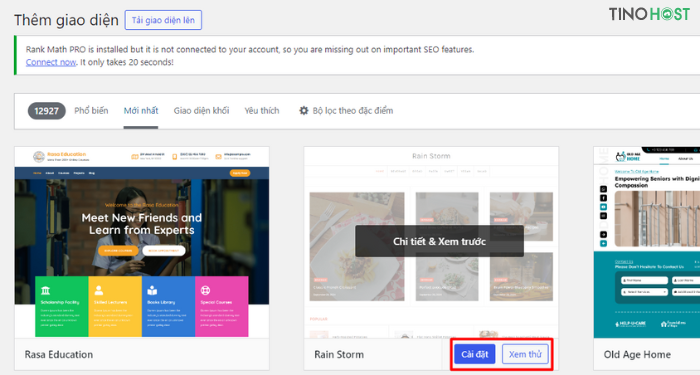Image resolution: width=700 pixels, height=375 pixels.
Task: Open the "Yêu thích" tab
Action: pyautogui.click(x=262, y=111)
